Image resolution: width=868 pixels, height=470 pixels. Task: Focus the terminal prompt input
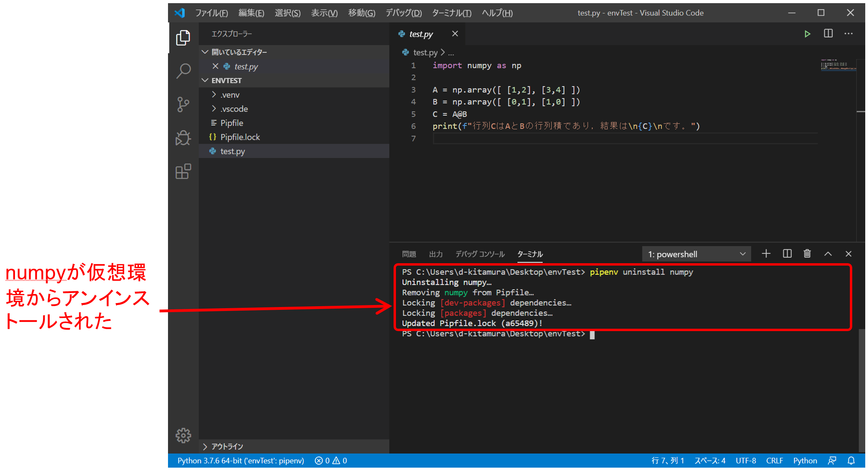592,335
